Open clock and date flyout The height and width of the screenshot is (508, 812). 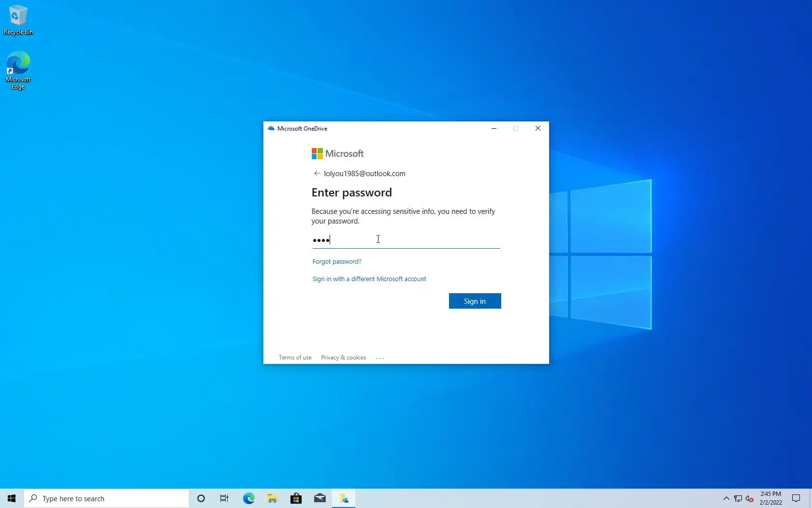click(x=770, y=498)
